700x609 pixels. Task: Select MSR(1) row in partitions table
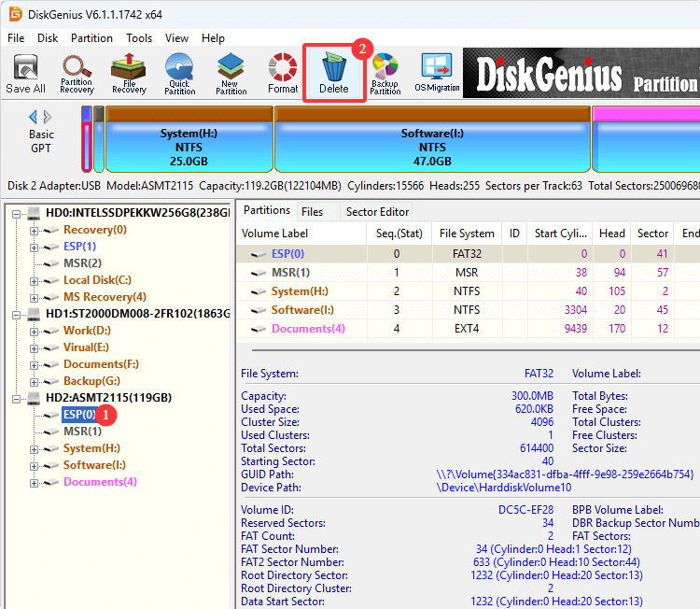(x=468, y=273)
